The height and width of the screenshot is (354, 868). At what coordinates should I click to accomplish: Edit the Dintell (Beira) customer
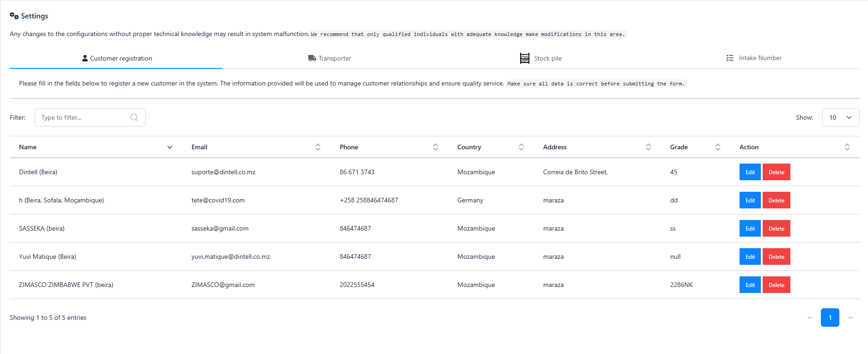[750, 172]
